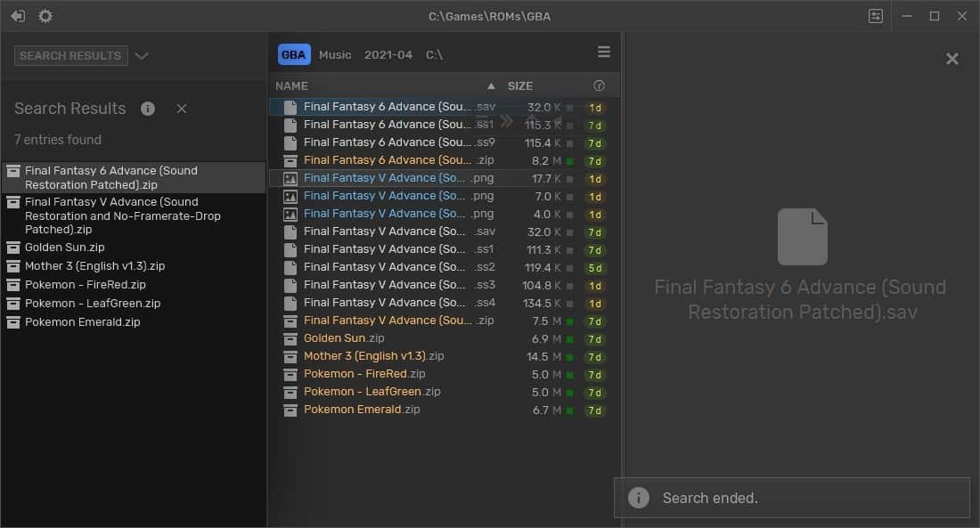Toggle the panel layout icon in title bar
Image resolution: width=980 pixels, height=528 pixels.
pos(876,16)
